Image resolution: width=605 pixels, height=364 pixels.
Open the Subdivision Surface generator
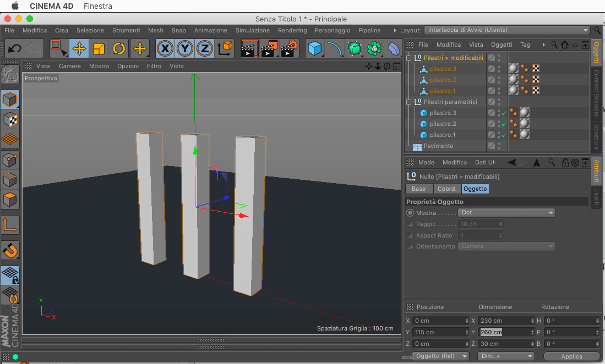click(354, 48)
